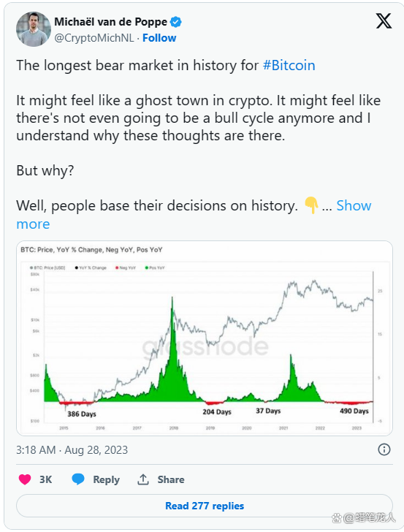404x532 pixels.
Task: Expand the tweet with Show more
Action: click(194, 214)
